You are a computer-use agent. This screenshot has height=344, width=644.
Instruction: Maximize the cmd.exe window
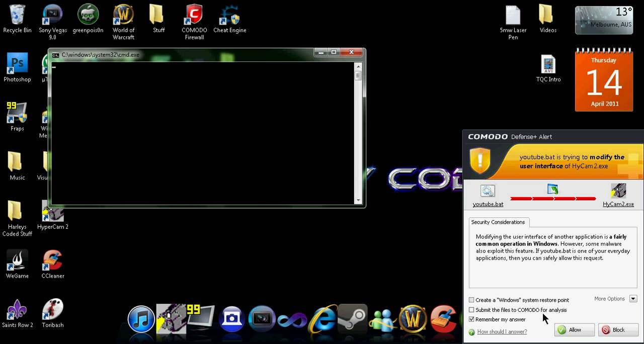click(334, 52)
